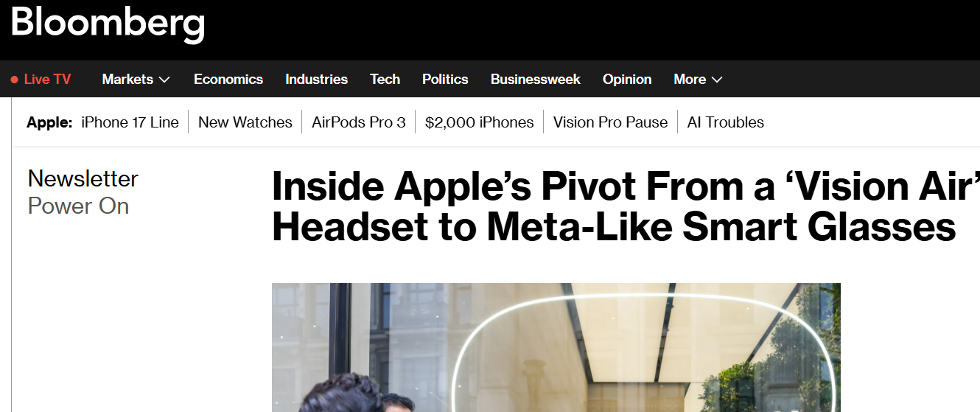The width and height of the screenshot is (980, 412).
Task: Open the iPhone 17 Line topic link
Action: (130, 122)
